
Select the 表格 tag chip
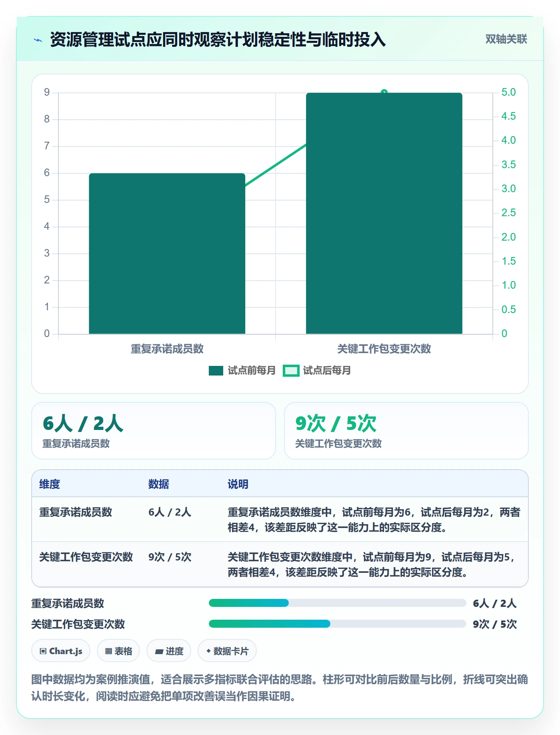[118, 651]
